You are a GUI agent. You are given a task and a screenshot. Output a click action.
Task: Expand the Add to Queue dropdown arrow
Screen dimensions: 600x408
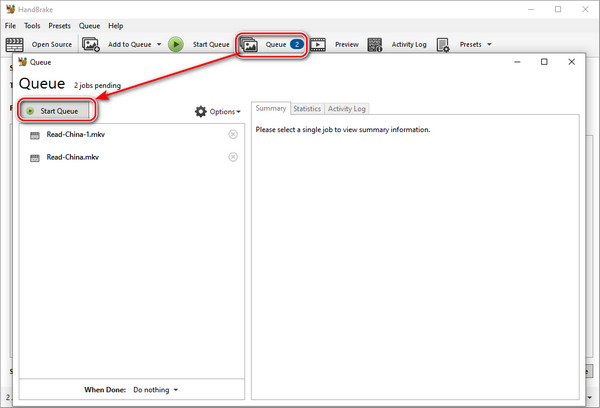point(159,44)
